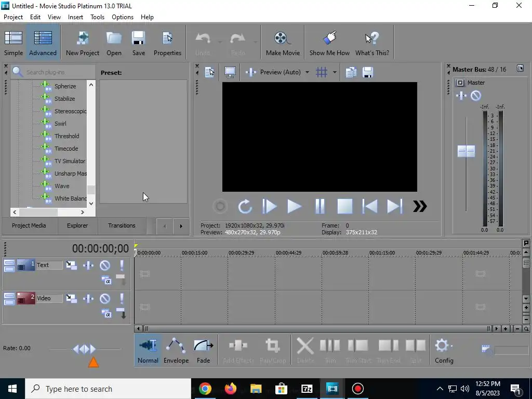Screen dimensions: 532x399
Task: Expand more transport controls chevron
Action: point(420,206)
